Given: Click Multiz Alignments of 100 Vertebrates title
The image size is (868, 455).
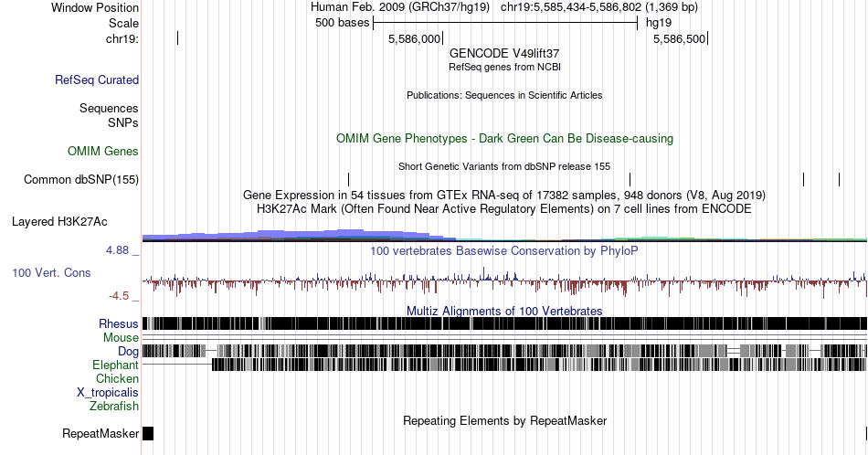Looking at the screenshot, I should (x=504, y=311).
